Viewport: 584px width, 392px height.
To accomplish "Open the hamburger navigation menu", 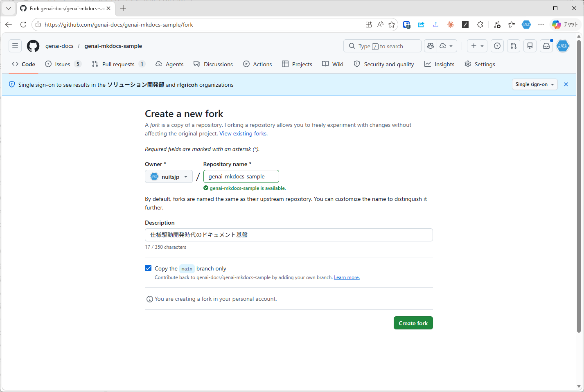I will (x=15, y=46).
